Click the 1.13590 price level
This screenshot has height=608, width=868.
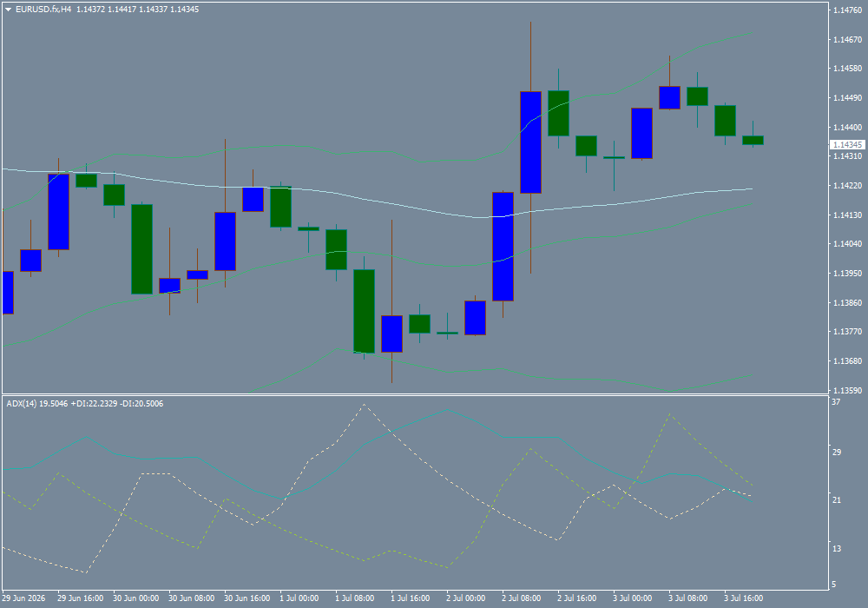[847, 390]
